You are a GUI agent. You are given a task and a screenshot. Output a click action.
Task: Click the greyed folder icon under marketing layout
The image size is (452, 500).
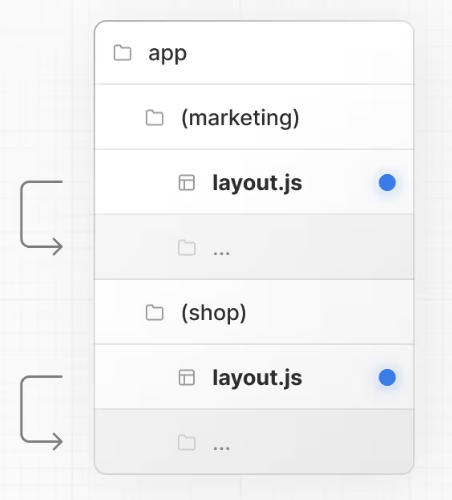point(187,248)
